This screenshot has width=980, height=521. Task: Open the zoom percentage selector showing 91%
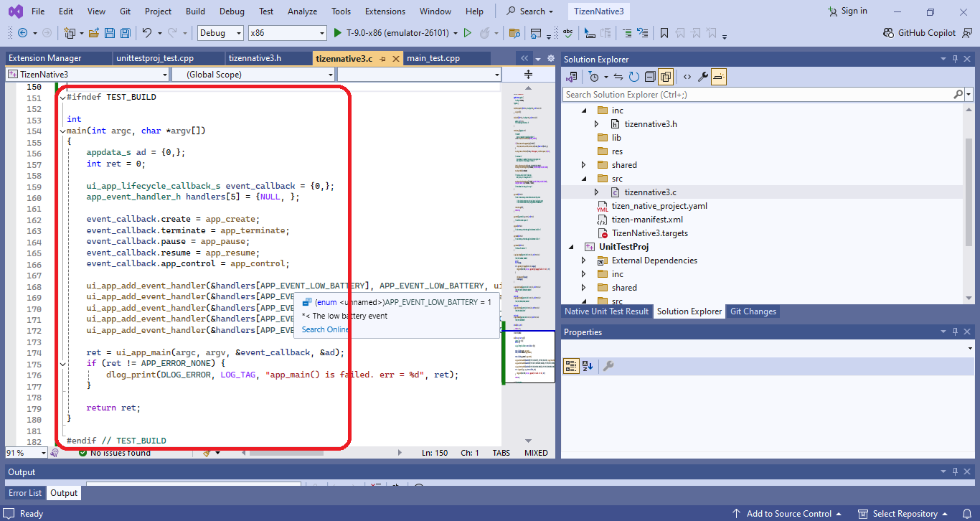27,452
